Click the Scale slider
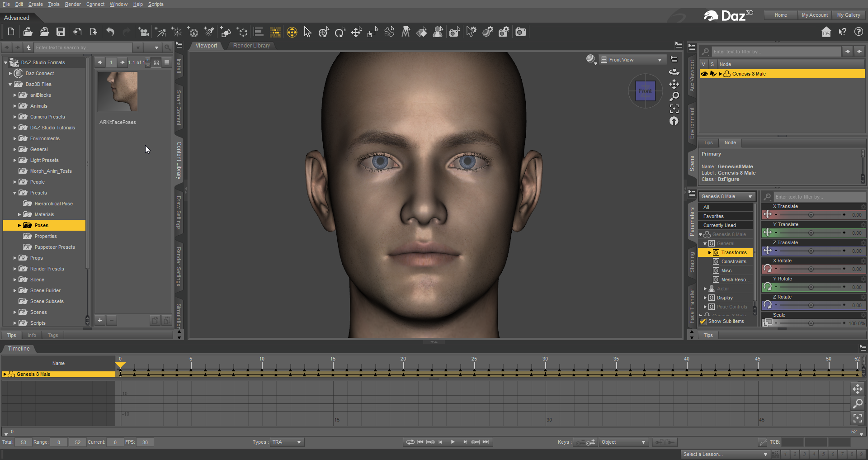This screenshot has width=868, height=460. (x=811, y=323)
